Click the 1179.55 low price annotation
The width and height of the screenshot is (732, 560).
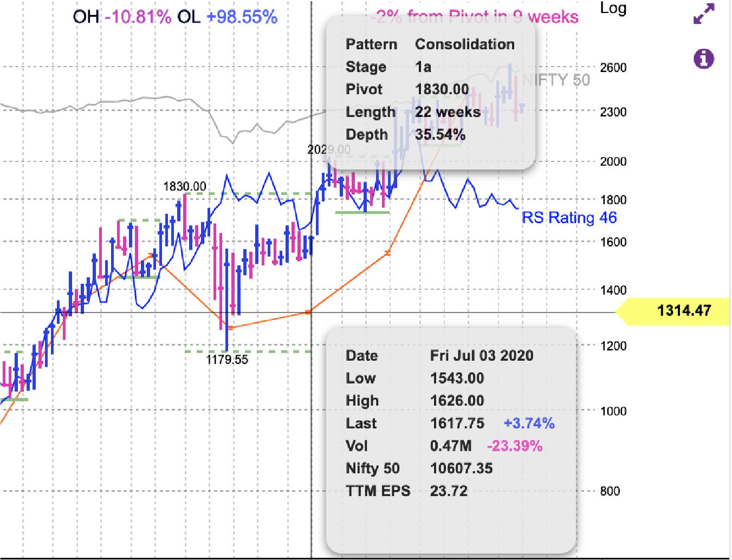tap(226, 359)
